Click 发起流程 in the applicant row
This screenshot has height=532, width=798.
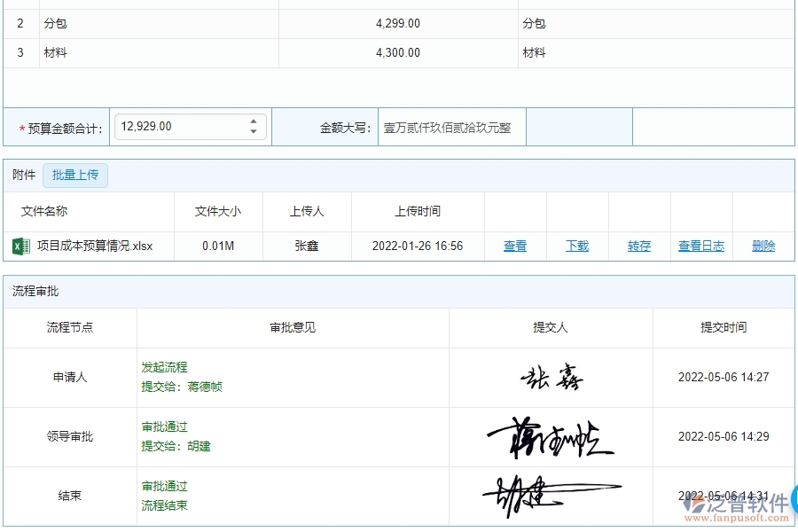point(167,365)
